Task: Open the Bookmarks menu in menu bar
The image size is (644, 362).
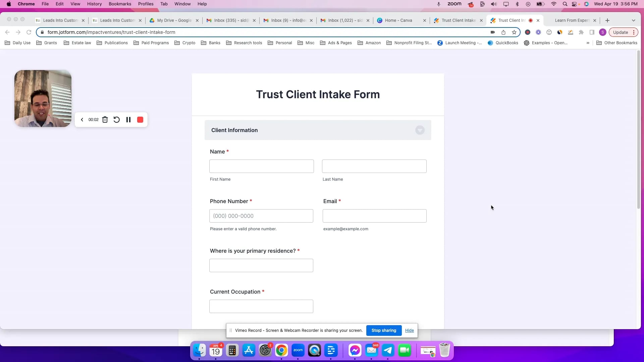Action: 120,4
